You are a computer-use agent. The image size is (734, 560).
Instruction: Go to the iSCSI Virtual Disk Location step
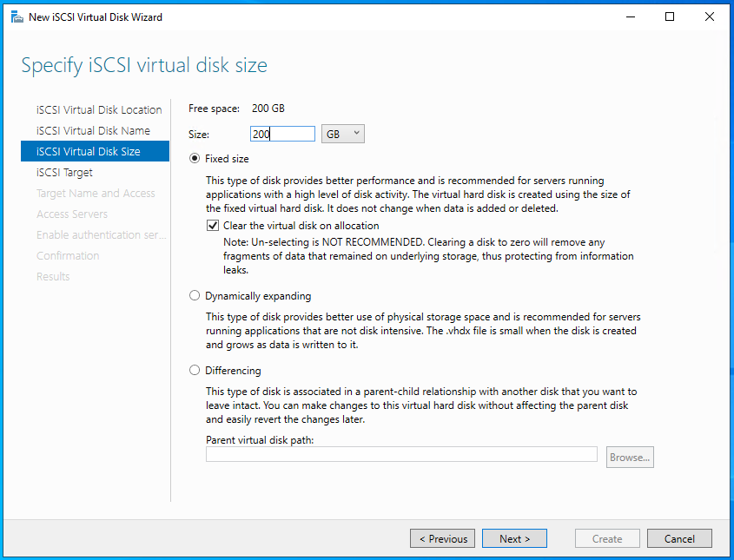pos(99,110)
